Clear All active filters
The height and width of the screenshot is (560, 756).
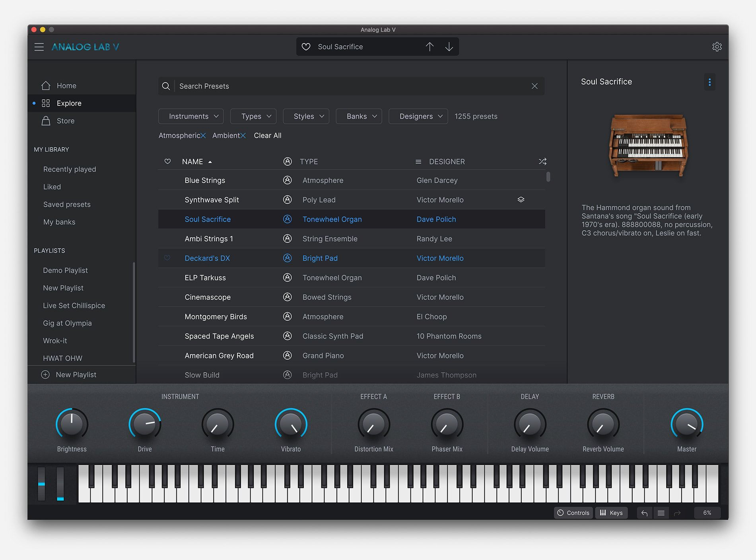268,136
